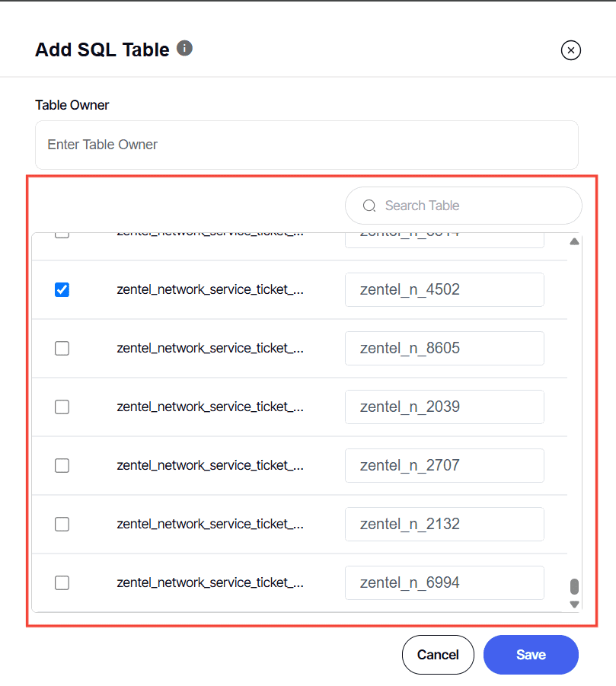Click the scrollbar up arrow

(573, 241)
